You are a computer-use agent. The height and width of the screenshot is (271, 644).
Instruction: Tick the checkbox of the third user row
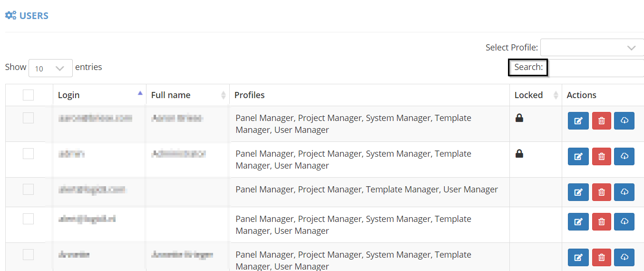29,189
